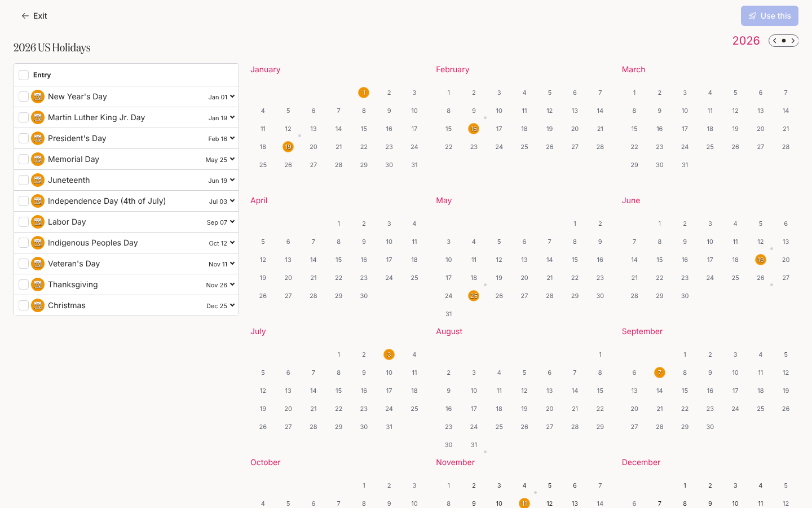Image resolution: width=812 pixels, height=508 pixels.
Task: Click the Martin Luther King Jr. Day icon
Action: click(38, 117)
